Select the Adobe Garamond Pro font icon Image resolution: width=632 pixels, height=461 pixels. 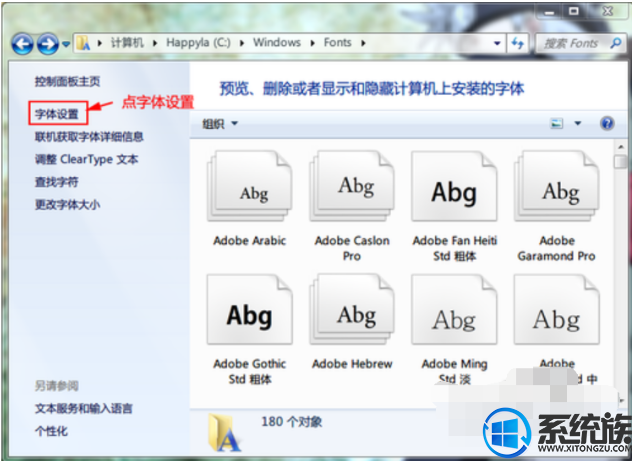pos(557,186)
